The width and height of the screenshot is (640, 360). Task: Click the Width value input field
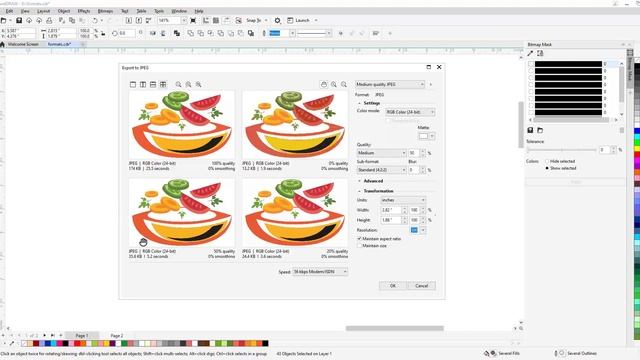391,210
